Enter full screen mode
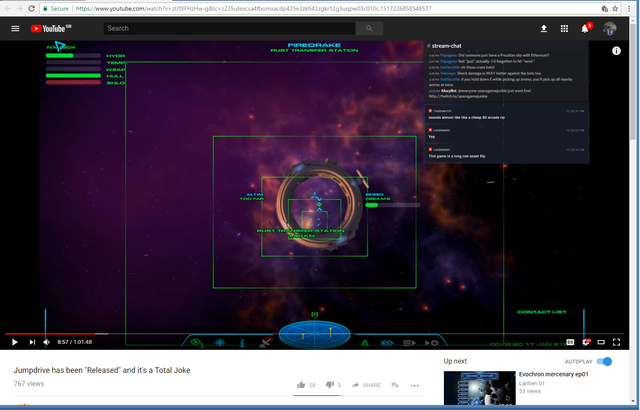Image resolution: width=640 pixels, height=410 pixels. (616, 342)
